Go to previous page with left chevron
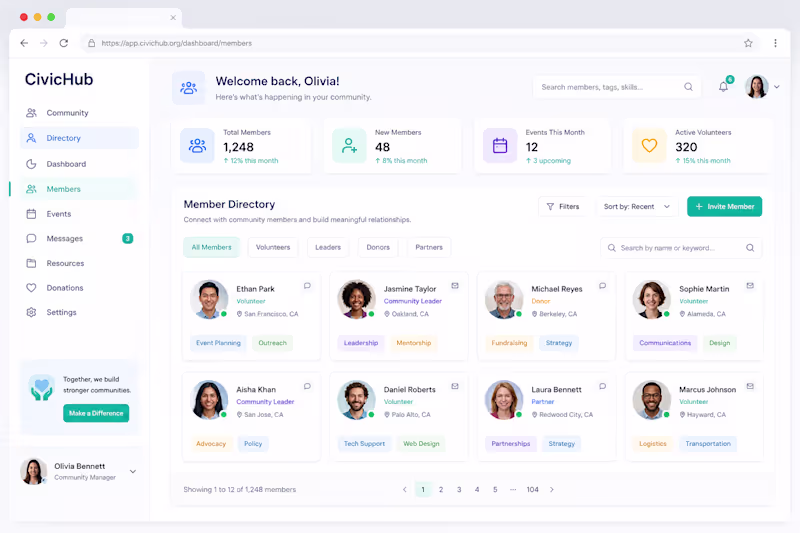Image resolution: width=800 pixels, height=533 pixels. pyautogui.click(x=405, y=490)
